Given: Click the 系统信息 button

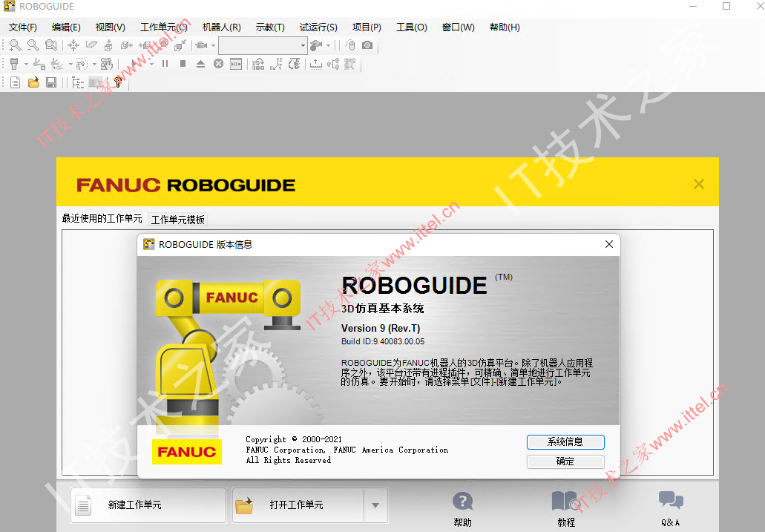Looking at the screenshot, I should point(565,442).
